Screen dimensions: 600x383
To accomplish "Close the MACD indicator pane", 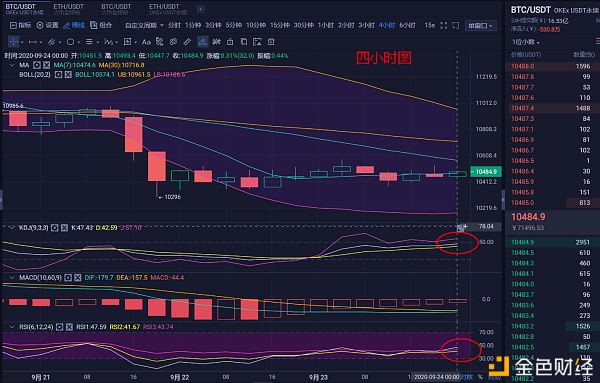I will (78, 277).
